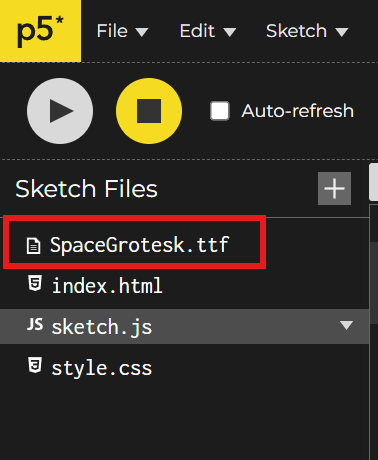The width and height of the screenshot is (378, 460).
Task: Click the JS icon beside sketch.js
Action: click(35, 324)
